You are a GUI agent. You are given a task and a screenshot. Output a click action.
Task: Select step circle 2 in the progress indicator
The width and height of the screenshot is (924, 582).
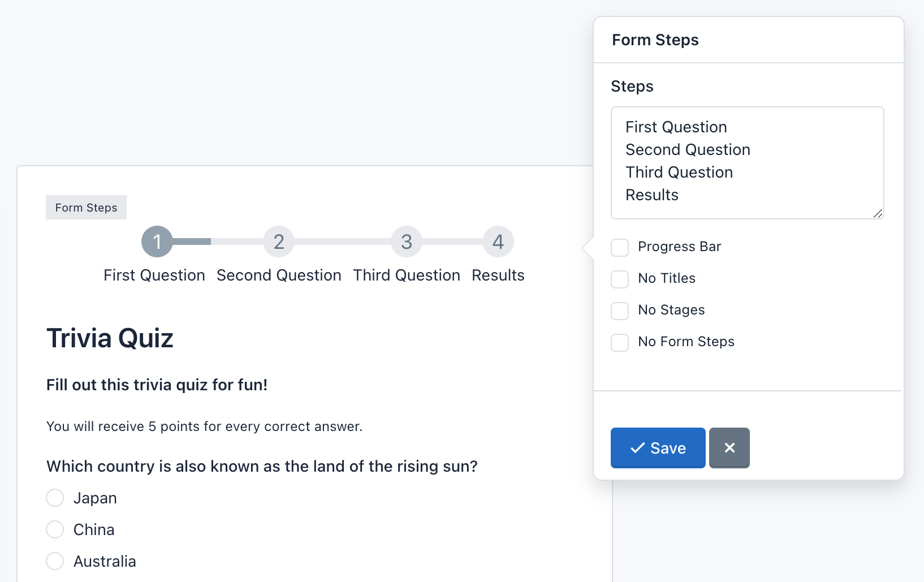pos(279,242)
